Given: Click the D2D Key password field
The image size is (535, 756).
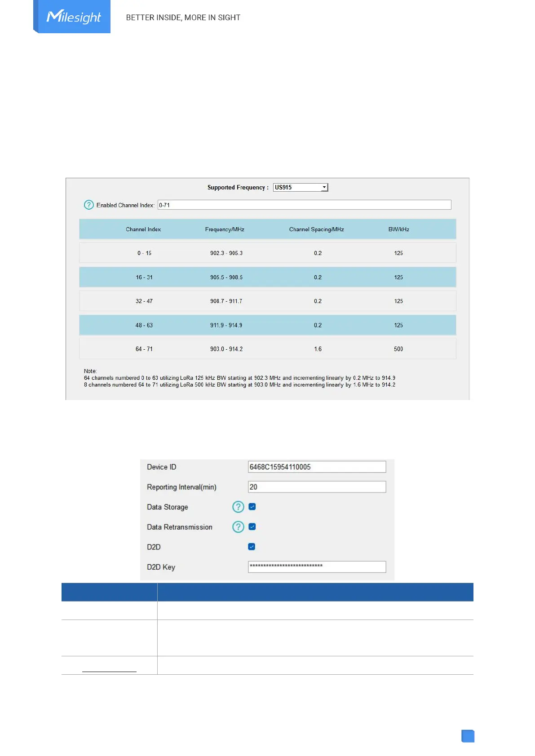Looking at the screenshot, I should point(317,567).
